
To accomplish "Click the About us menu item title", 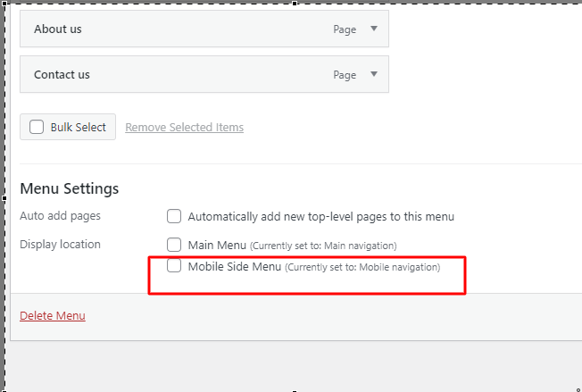I will (58, 29).
